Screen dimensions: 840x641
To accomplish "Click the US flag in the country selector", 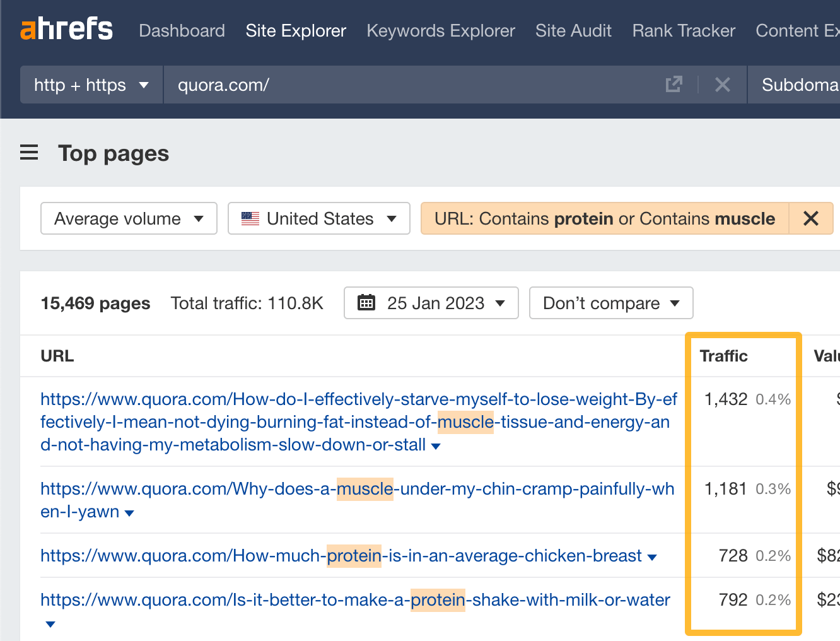I will tap(250, 218).
